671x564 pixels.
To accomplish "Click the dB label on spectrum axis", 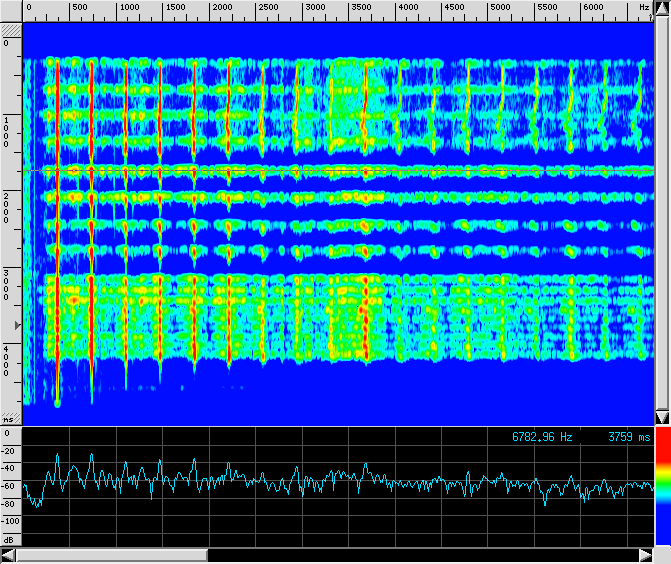I will (10, 539).
